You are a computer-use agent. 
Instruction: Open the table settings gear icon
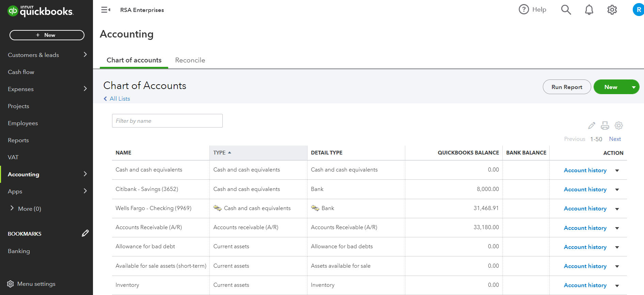point(619,126)
